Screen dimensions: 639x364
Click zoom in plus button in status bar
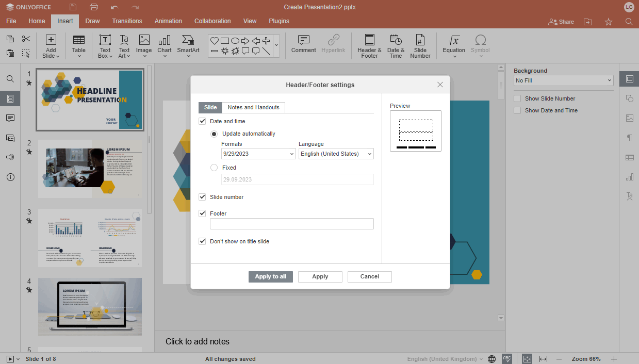coord(614,359)
